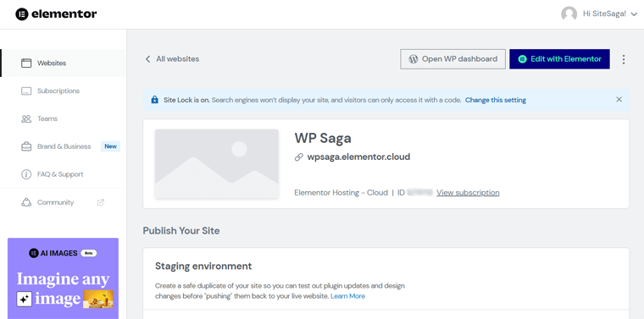Click View subscription link
This screenshot has height=319, width=644.
[x=468, y=193]
